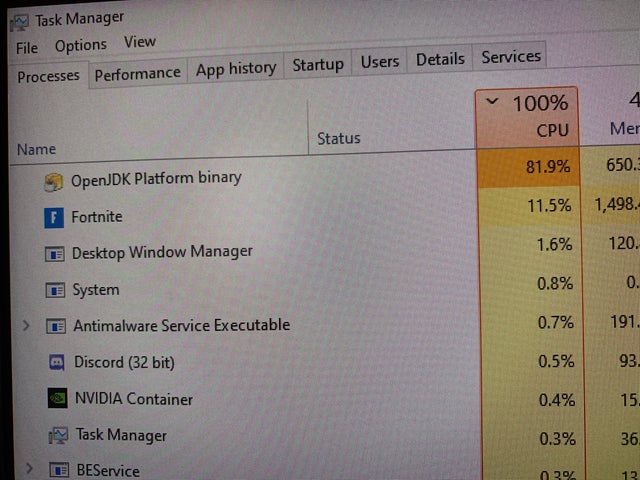Screen dimensions: 640x480
Task: Click the OpenJDK Platform binary icon
Action: (53, 182)
